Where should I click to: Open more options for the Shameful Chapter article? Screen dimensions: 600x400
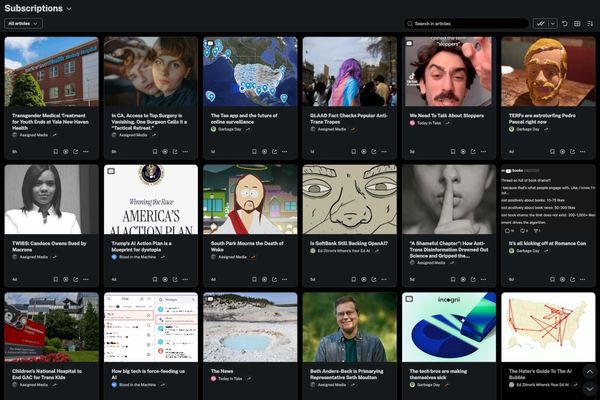pyautogui.click(x=484, y=279)
